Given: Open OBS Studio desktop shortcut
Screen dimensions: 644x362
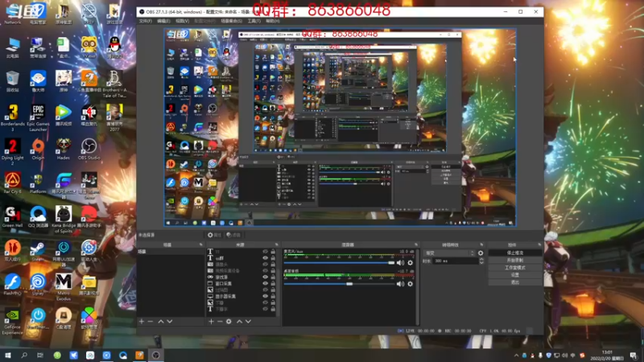Looking at the screenshot, I should pyautogui.click(x=89, y=150).
